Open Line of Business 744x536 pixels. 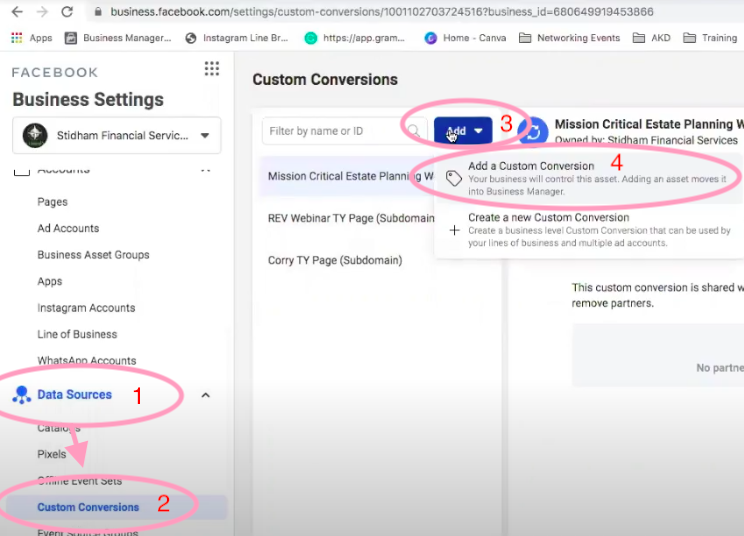(x=77, y=334)
